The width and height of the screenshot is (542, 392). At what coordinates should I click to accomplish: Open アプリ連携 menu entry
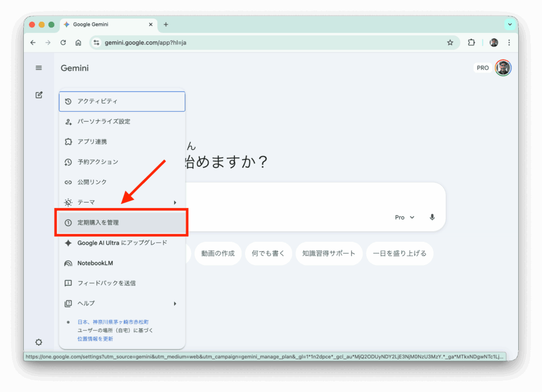point(122,142)
